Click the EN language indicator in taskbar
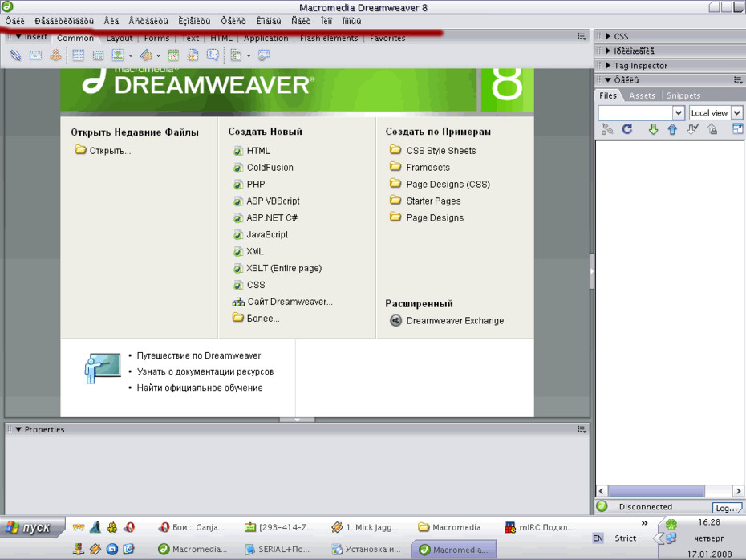746x560 pixels. [598, 538]
